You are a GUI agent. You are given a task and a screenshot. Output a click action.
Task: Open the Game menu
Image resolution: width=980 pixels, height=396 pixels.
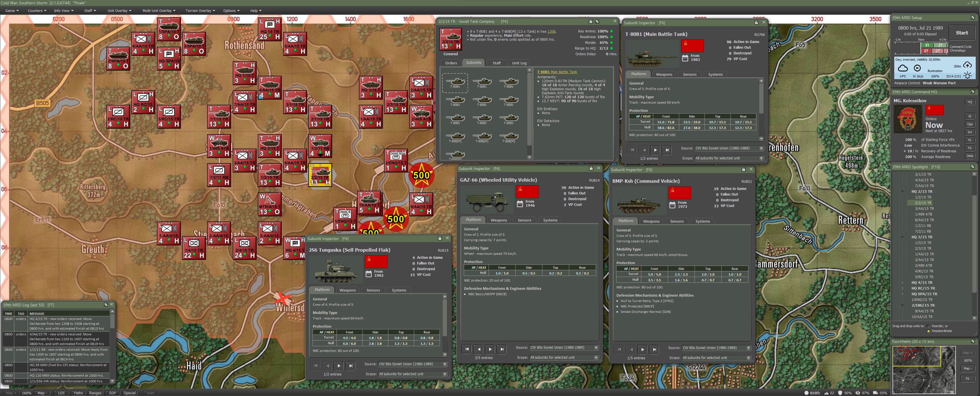(12, 11)
